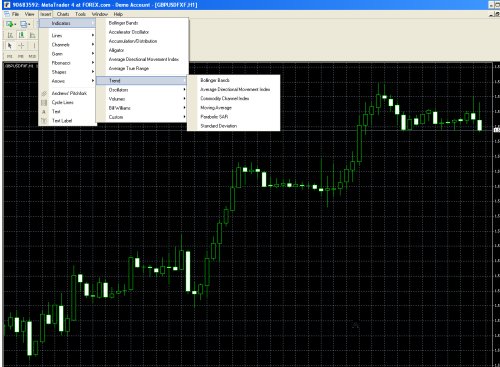This screenshot has width=500, height=367.
Task: Expand the Custom indicators submenu
Action: coord(142,117)
